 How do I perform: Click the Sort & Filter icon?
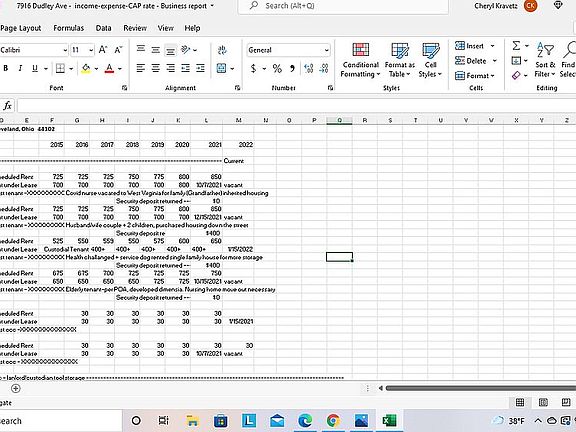[x=545, y=60]
